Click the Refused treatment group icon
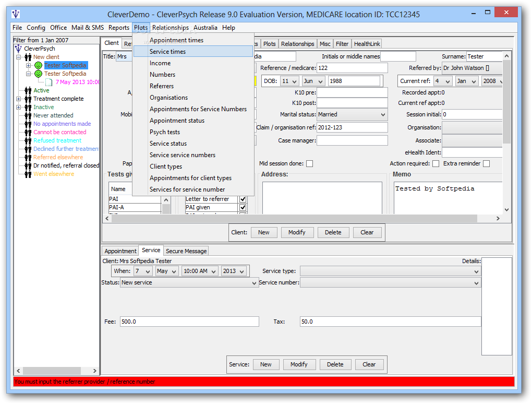The height and width of the screenshot is (404, 532). 28,140
